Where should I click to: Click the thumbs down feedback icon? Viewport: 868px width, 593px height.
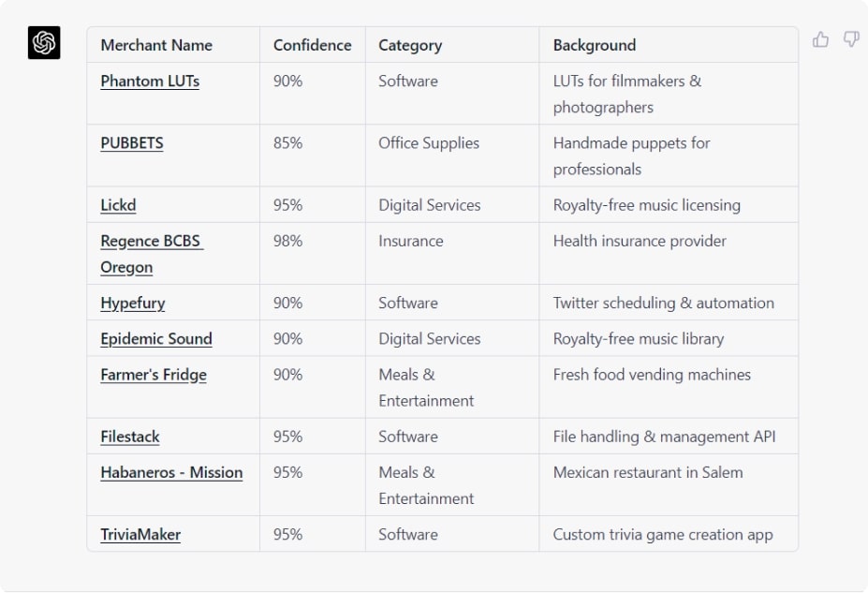[851, 39]
